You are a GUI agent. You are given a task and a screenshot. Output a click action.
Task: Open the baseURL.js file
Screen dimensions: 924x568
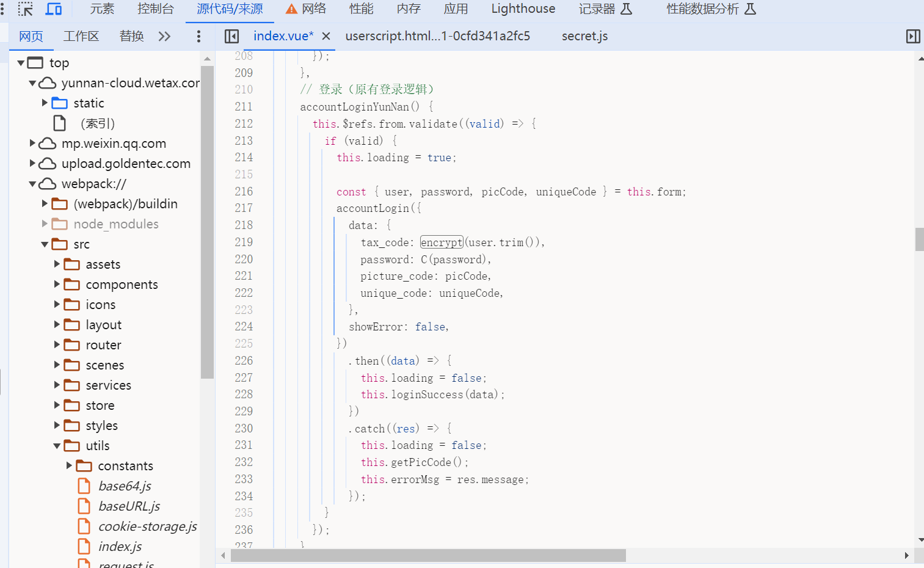click(129, 506)
